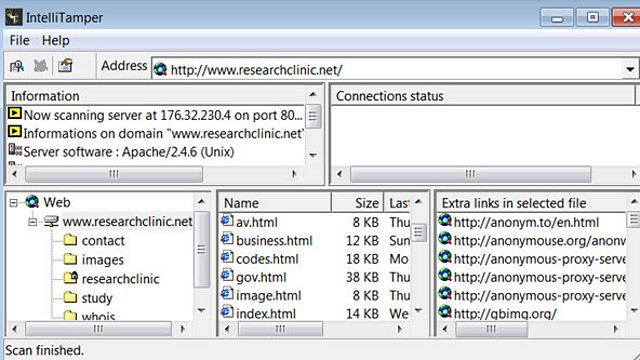Select the http://gbimg.org/ link
The width and height of the screenshot is (640, 360).
click(x=505, y=313)
